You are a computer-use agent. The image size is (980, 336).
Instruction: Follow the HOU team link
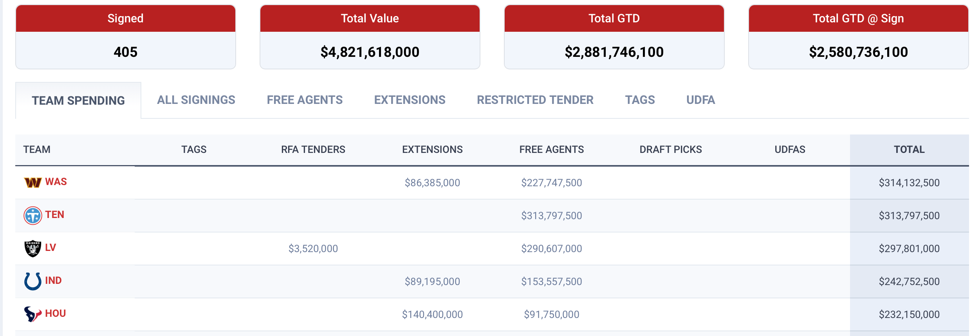click(x=55, y=313)
